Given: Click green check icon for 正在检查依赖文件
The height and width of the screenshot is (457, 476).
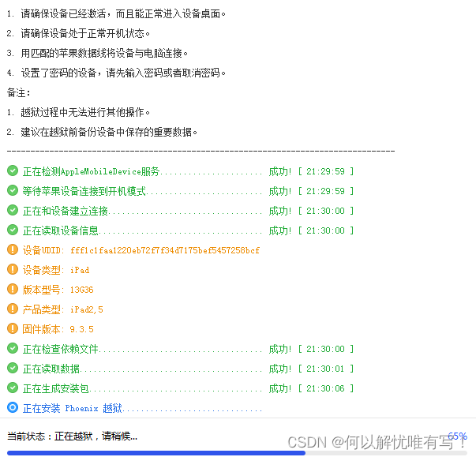Looking at the screenshot, I should point(13,348).
